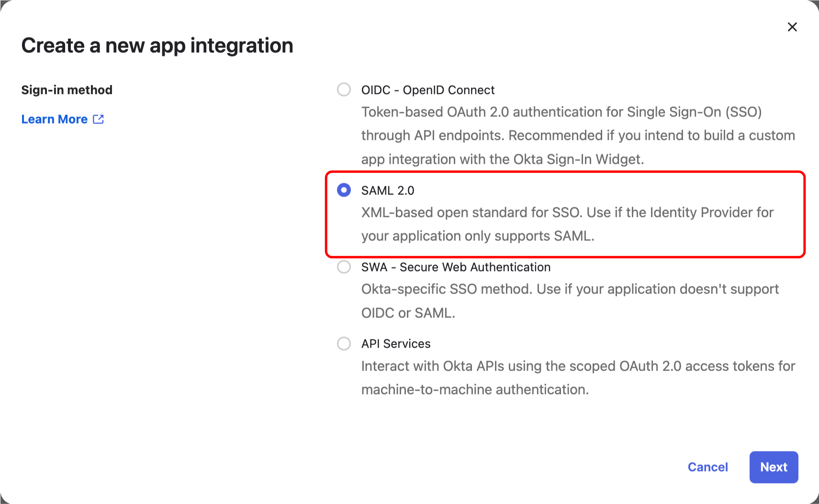Select the SAML 2.0 radio button
The image size is (819, 504).
coord(344,190)
